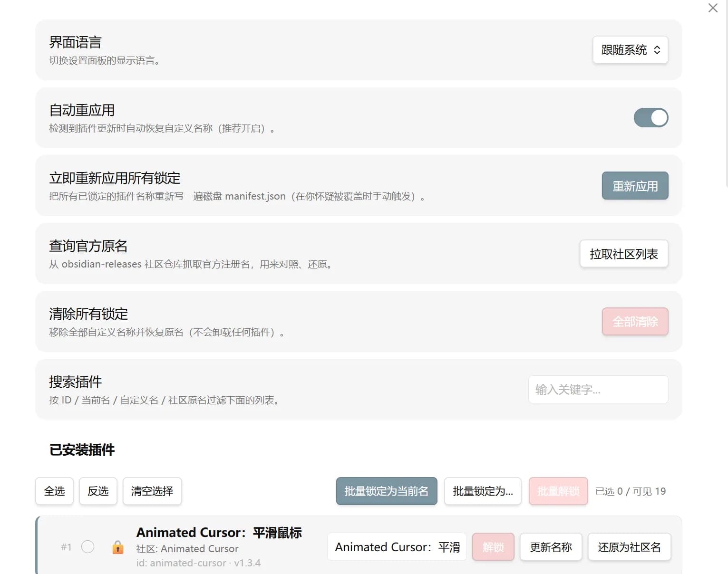Click the Animated Cursor custom name field
This screenshot has height=574, width=728.
tap(397, 547)
